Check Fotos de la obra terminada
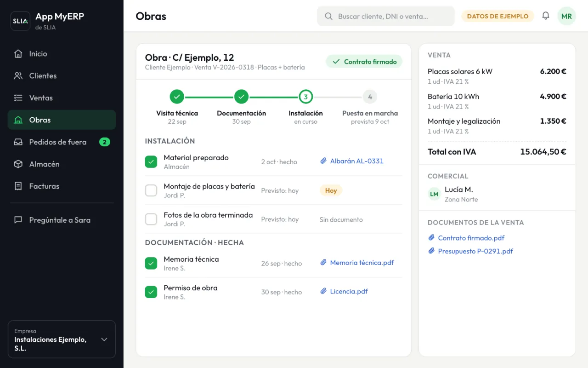 pos(151,219)
